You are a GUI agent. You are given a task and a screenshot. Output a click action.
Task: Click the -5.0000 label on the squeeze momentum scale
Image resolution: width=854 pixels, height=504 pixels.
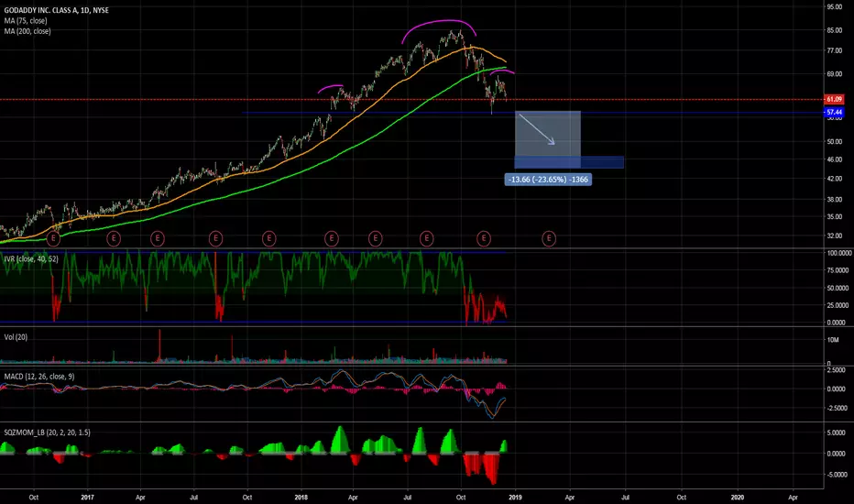836,475
